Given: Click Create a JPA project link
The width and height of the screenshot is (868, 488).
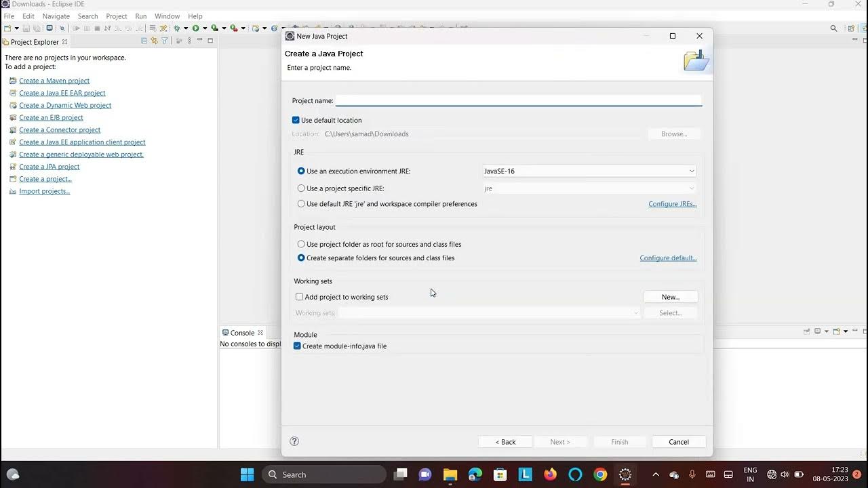Looking at the screenshot, I should (50, 167).
